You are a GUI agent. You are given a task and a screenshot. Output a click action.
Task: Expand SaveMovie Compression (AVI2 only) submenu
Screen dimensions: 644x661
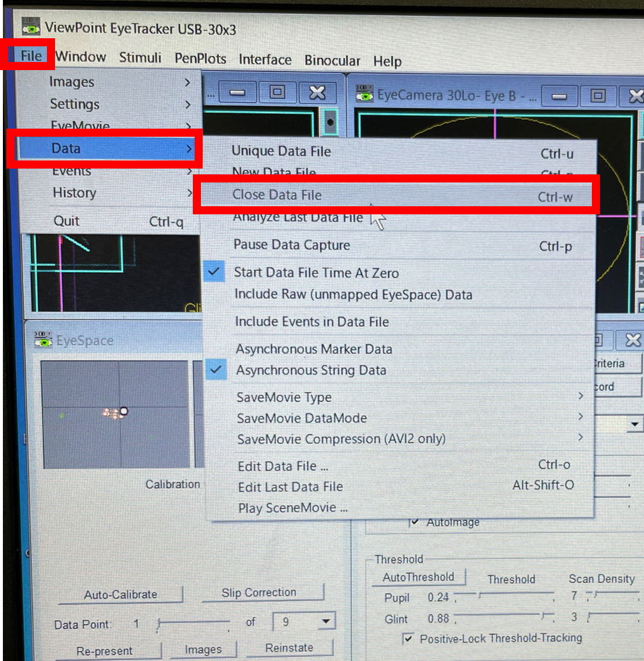[x=399, y=439]
